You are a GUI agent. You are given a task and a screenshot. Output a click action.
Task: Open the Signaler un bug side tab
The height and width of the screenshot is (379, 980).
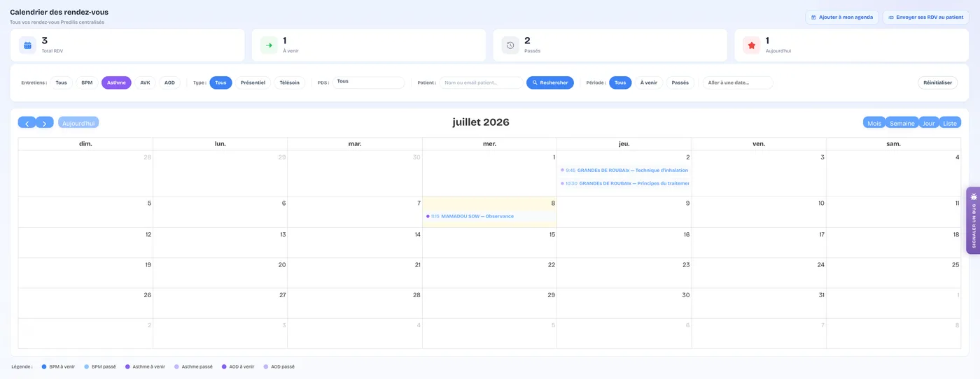click(973, 220)
